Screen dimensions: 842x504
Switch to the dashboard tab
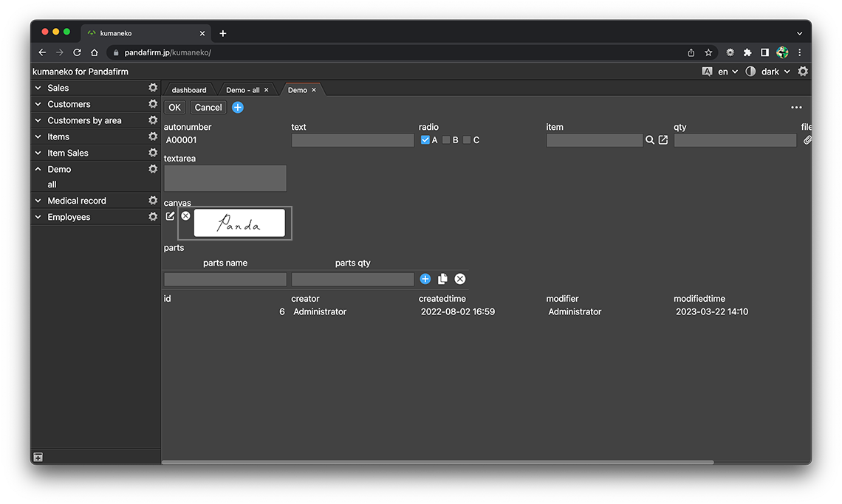tap(189, 90)
